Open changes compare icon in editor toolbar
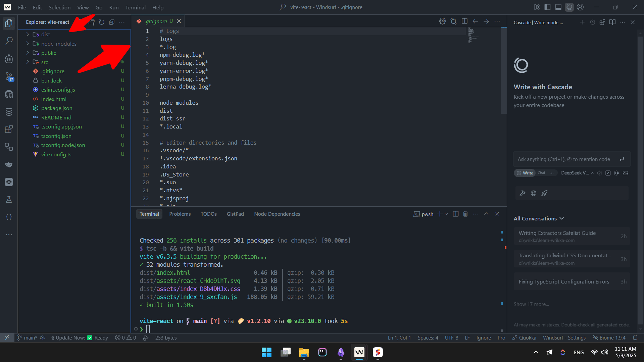 tap(454, 21)
